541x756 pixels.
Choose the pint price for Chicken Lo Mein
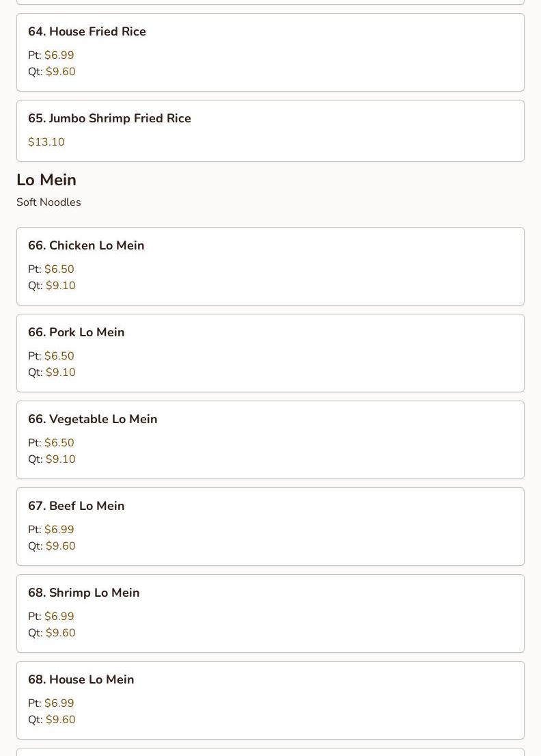tap(59, 269)
